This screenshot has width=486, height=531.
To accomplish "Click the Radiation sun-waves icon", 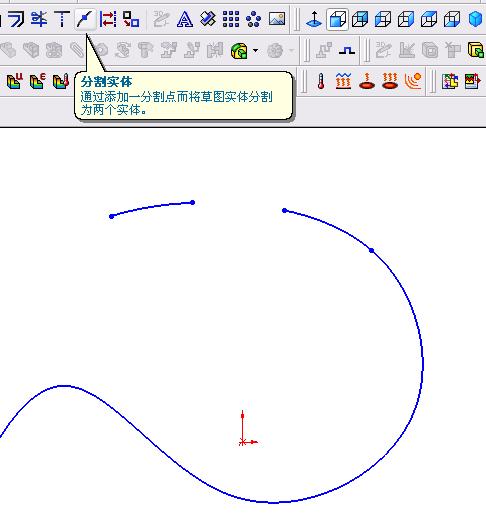I will pos(413,81).
